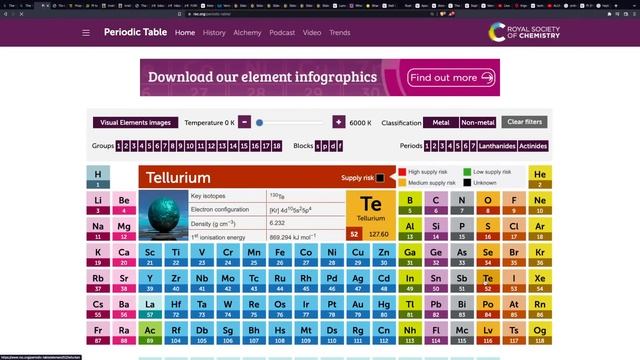Decrease temperature with minus button
Image resolution: width=640 pixels, height=360 pixels.
[244, 122]
